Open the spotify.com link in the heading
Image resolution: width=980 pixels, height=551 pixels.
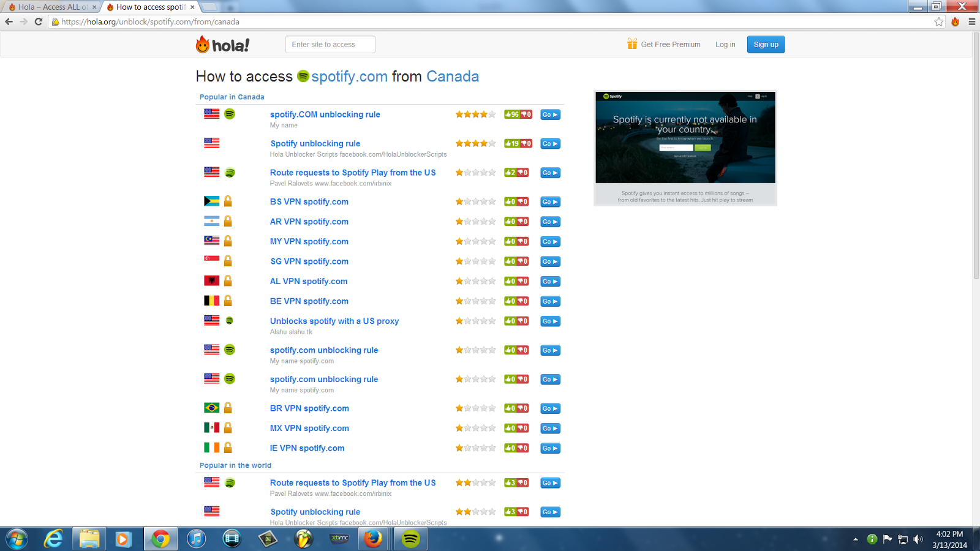349,77
